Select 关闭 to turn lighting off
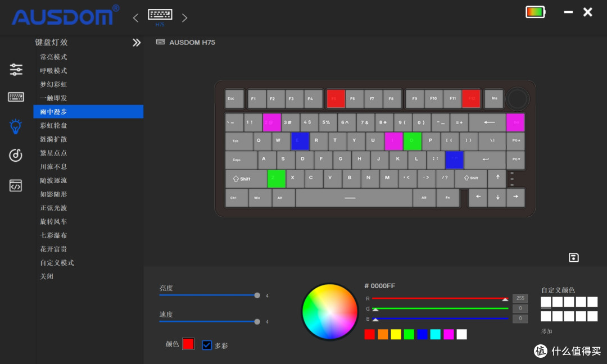The width and height of the screenshot is (607, 364). [x=47, y=276]
